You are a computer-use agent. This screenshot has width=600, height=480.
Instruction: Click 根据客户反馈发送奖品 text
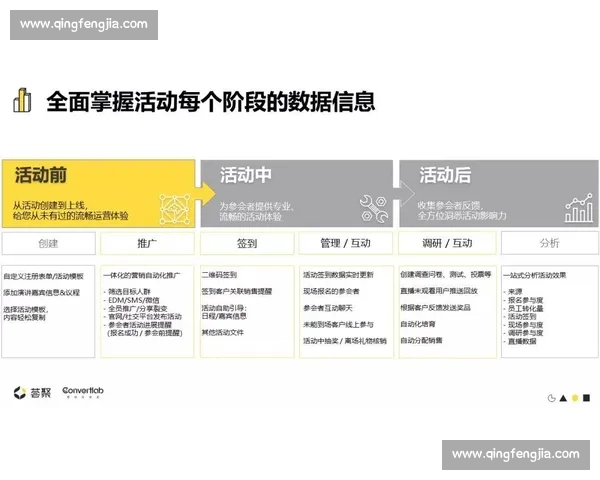tap(435, 308)
